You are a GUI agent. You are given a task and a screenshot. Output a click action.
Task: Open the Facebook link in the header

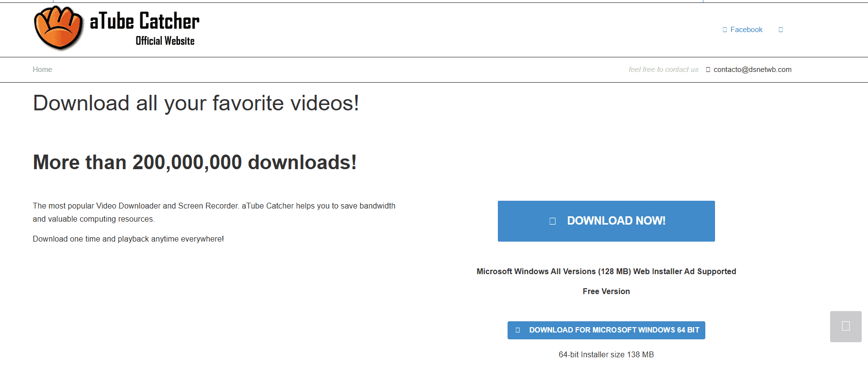pos(746,30)
